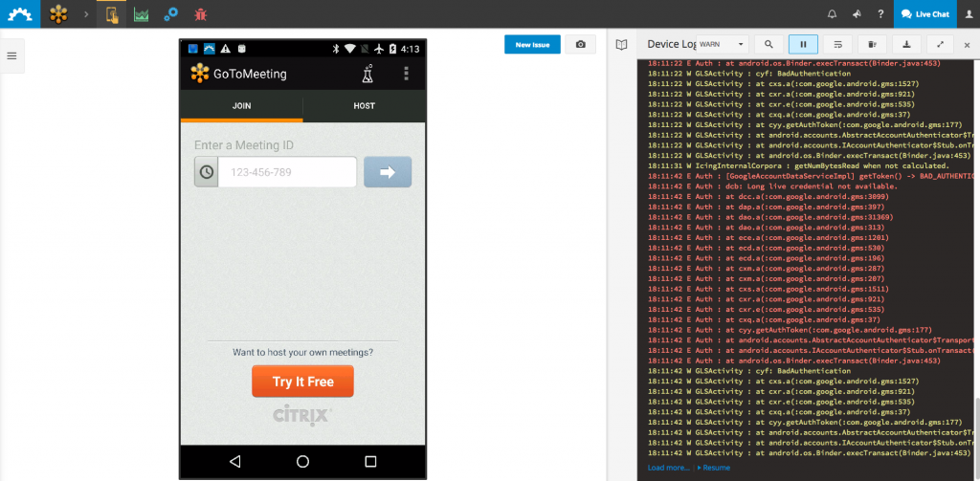Switch to the JOIN tab in GoToMeeting
The image size is (980, 481).
[242, 106]
